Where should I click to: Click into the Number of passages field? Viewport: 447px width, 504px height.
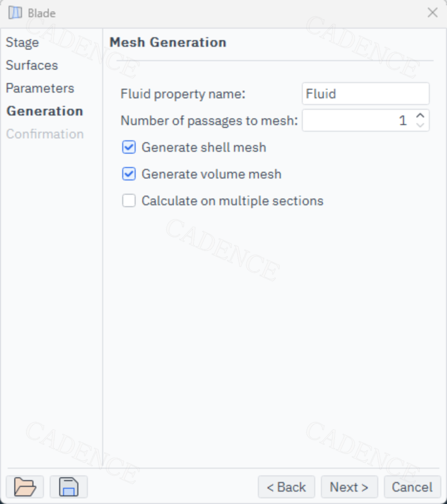[358, 120]
